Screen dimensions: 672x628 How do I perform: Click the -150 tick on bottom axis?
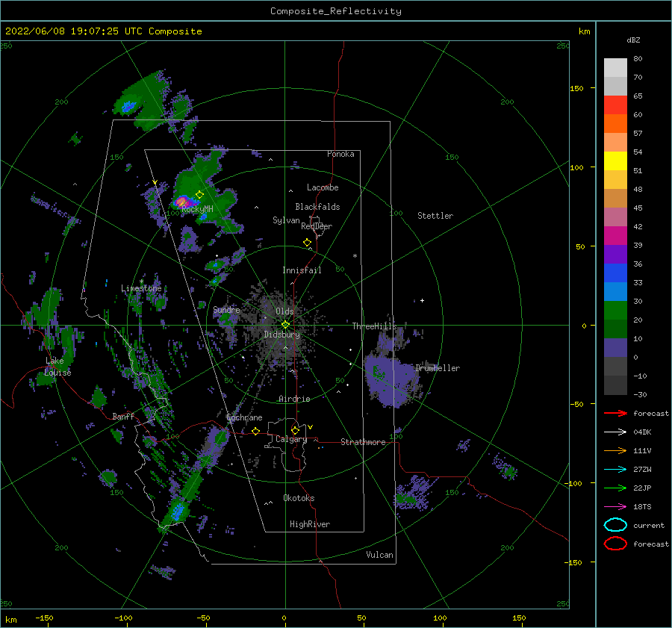[x=44, y=618]
